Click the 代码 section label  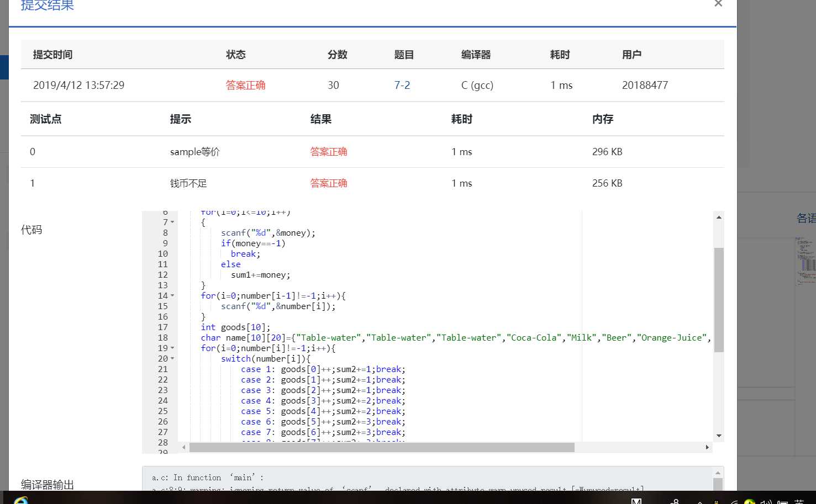click(31, 230)
